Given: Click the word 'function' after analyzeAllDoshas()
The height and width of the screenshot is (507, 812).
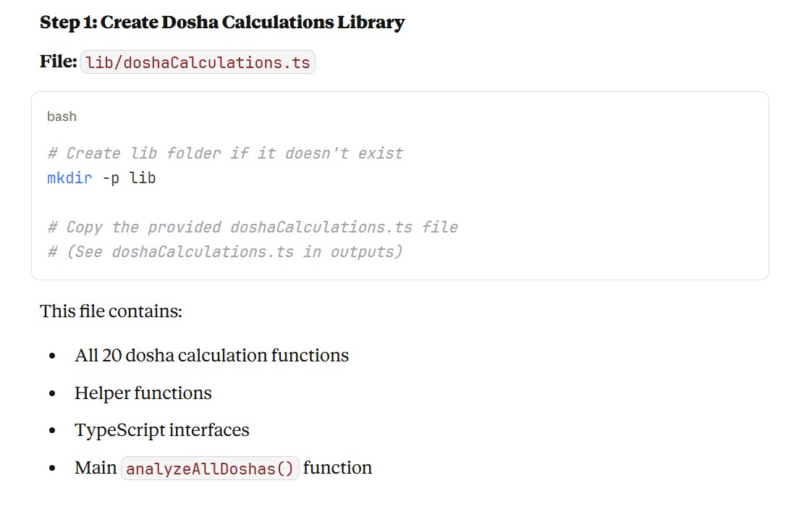Looking at the screenshot, I should [337, 468].
